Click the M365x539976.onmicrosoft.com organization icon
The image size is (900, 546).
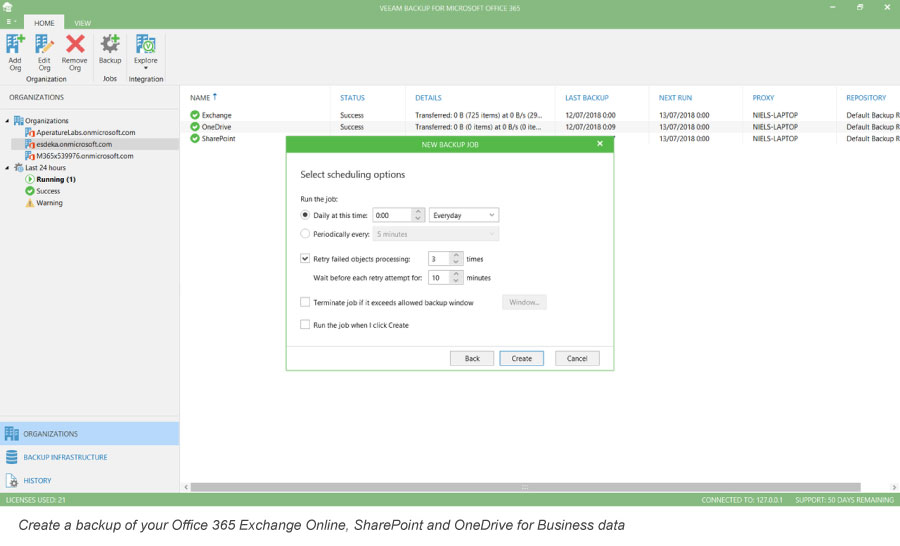pyautogui.click(x=30, y=156)
